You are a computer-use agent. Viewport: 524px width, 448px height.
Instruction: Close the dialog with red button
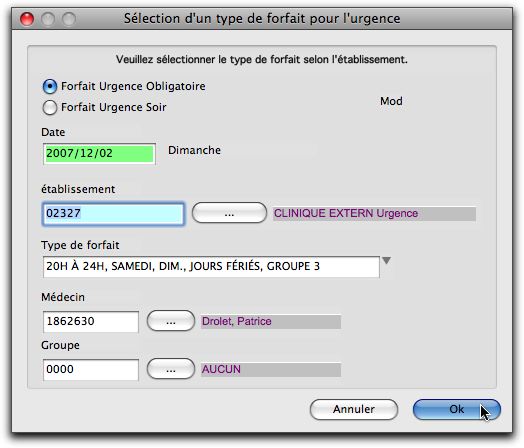(x=27, y=19)
